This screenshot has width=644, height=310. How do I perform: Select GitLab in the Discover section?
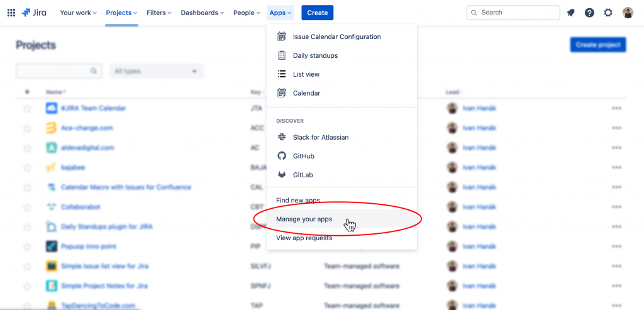coord(341,175)
